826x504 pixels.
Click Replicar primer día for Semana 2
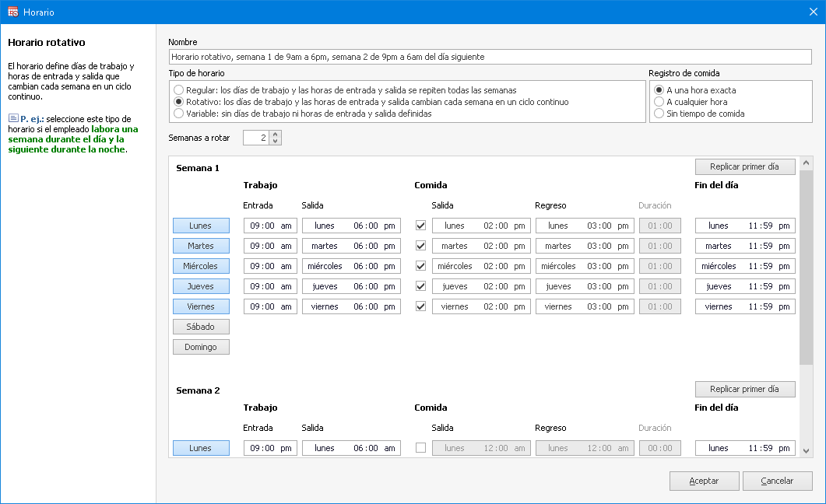pyautogui.click(x=744, y=389)
